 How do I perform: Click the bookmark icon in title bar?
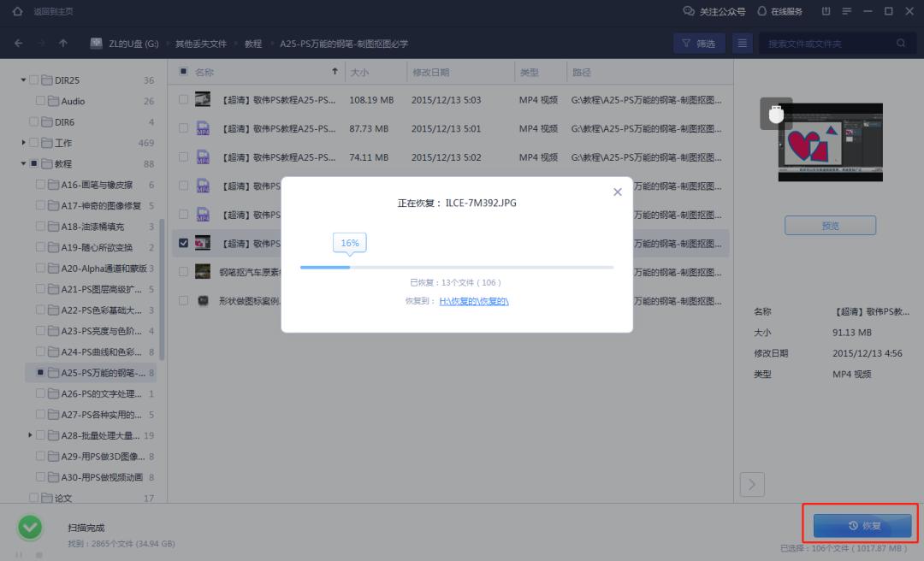(826, 11)
